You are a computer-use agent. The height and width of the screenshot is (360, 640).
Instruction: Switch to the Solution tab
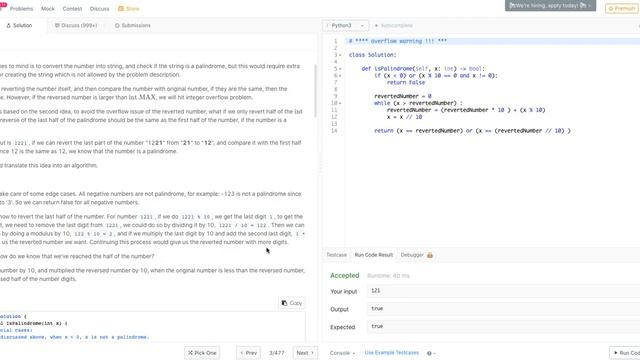pos(19,25)
